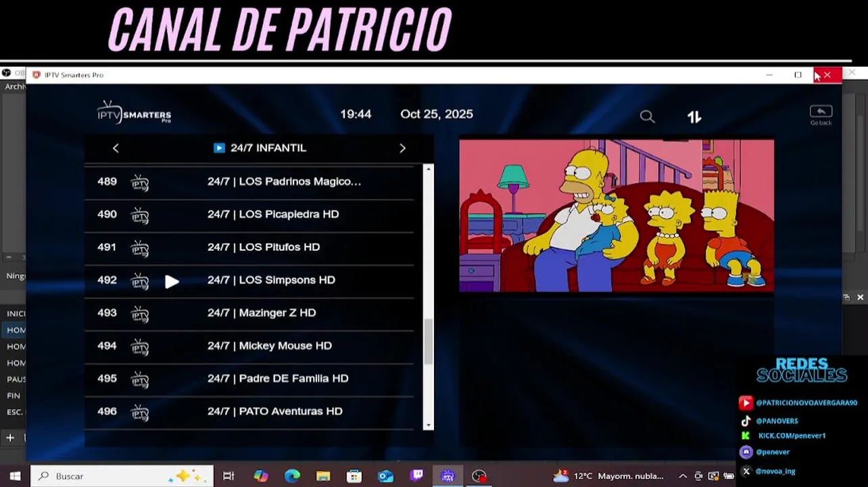Click KICK.COM/penever1 link

click(792, 436)
